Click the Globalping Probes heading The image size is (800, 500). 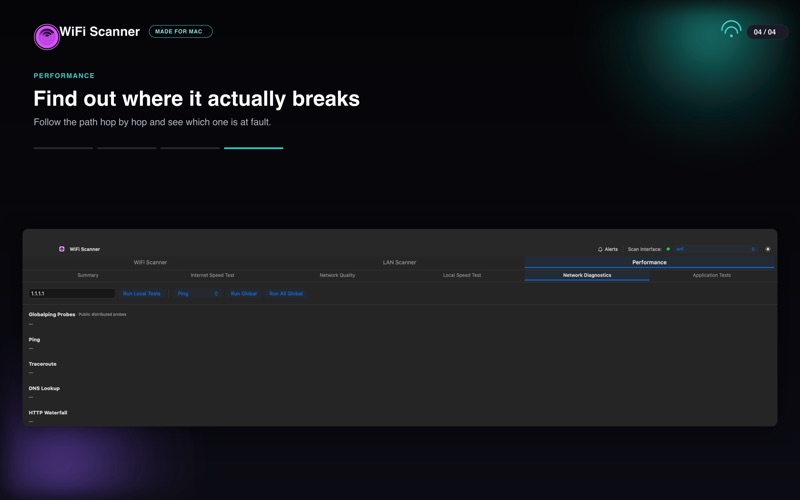click(52, 314)
